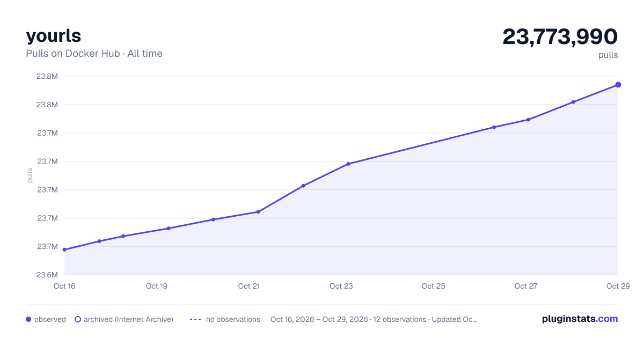Click the 'Oct 23' x-axis label
This screenshot has height=338, width=644.
(341, 286)
